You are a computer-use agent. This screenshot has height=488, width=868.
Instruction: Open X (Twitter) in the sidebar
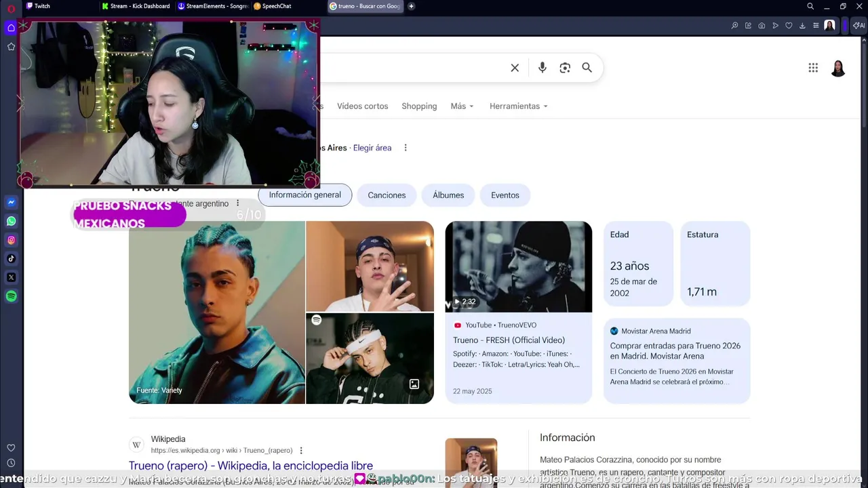point(12,277)
